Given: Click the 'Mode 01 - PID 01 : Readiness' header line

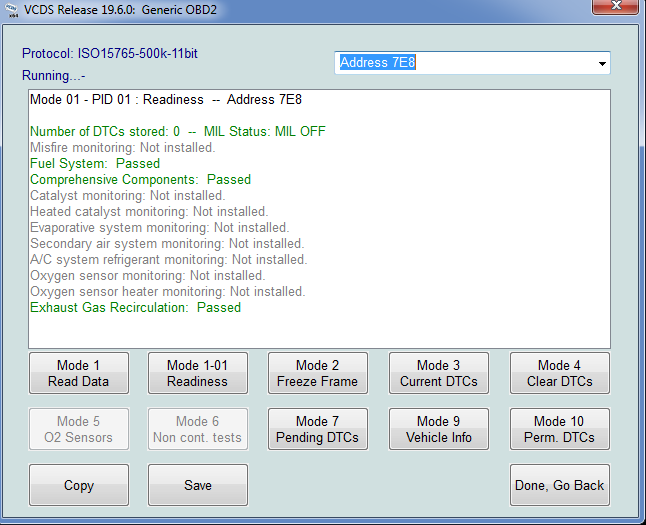Looking at the screenshot, I should click(166, 100).
